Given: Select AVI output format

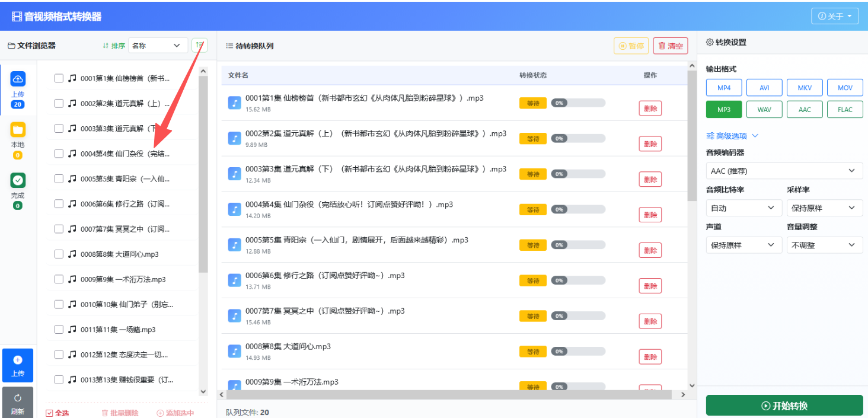Looking at the screenshot, I should (x=764, y=88).
